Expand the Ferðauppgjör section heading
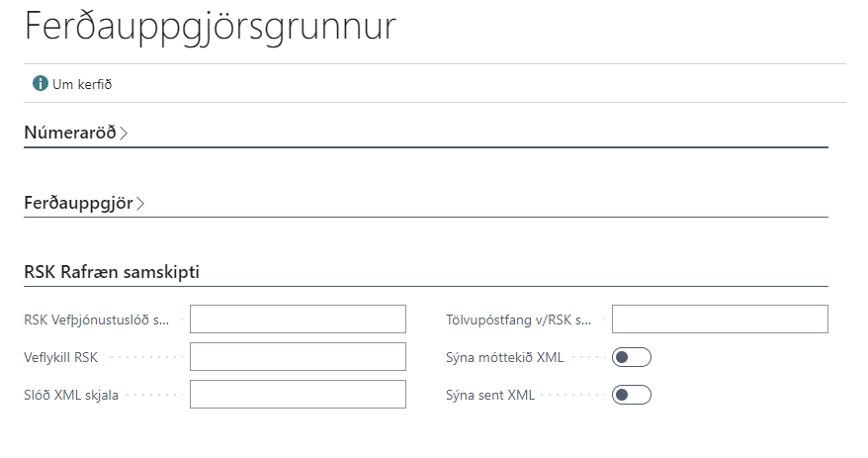 pyautogui.click(x=78, y=203)
